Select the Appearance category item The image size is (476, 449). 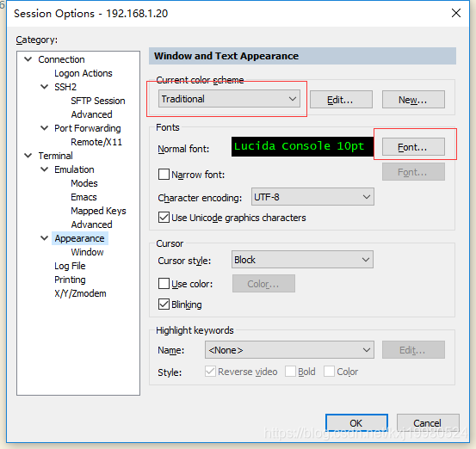tap(79, 238)
